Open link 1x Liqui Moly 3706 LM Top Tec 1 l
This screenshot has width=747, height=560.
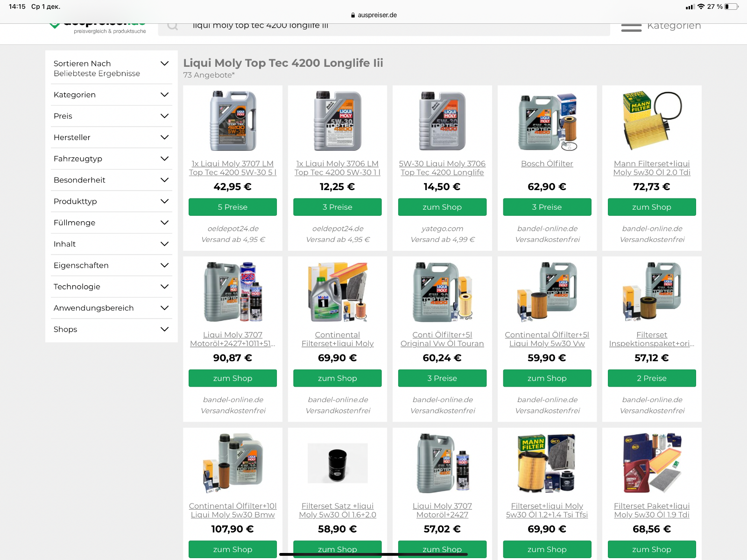[x=338, y=168]
